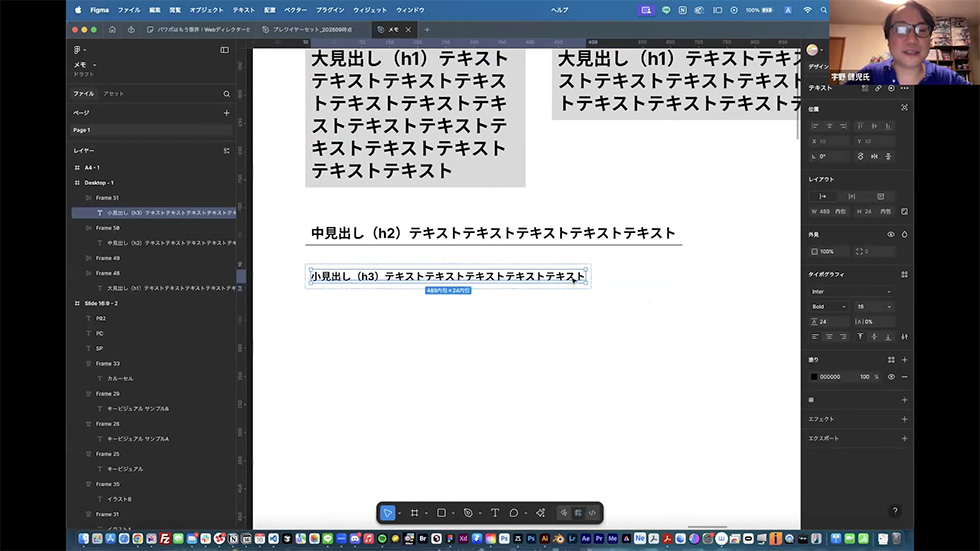Select auto-width text resizing option
Image resolution: width=980 pixels, height=551 pixels.
[822, 196]
